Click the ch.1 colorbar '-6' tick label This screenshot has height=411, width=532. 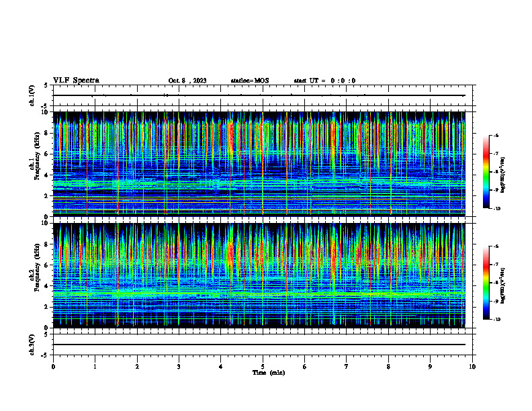[x=496, y=135]
